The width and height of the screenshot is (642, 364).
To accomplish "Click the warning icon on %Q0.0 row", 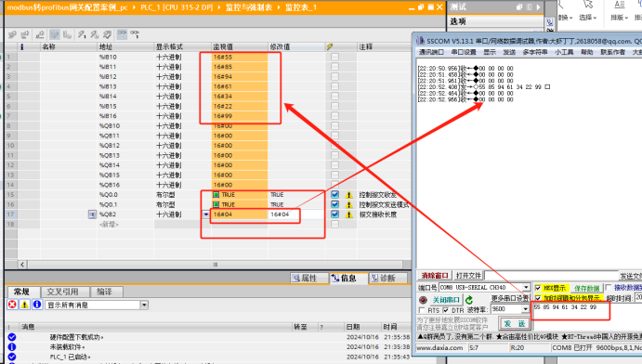I will [x=349, y=195].
